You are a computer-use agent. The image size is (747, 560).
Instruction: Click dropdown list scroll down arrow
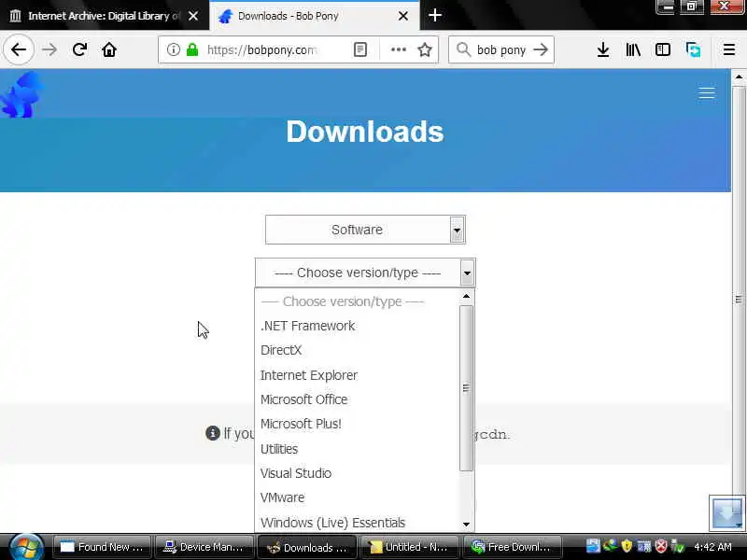point(466,525)
